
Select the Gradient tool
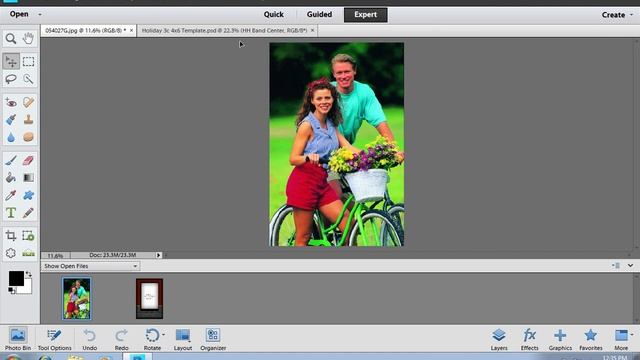28,178
